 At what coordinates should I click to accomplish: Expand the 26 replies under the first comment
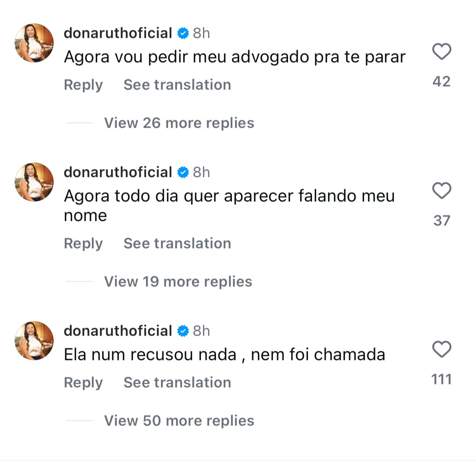(x=179, y=123)
